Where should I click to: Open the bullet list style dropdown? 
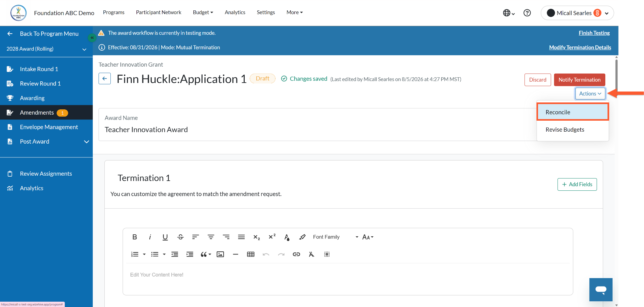coord(164,254)
